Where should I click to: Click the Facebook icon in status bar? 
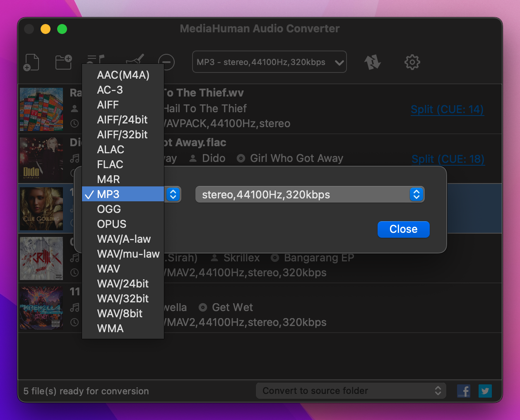(x=464, y=391)
